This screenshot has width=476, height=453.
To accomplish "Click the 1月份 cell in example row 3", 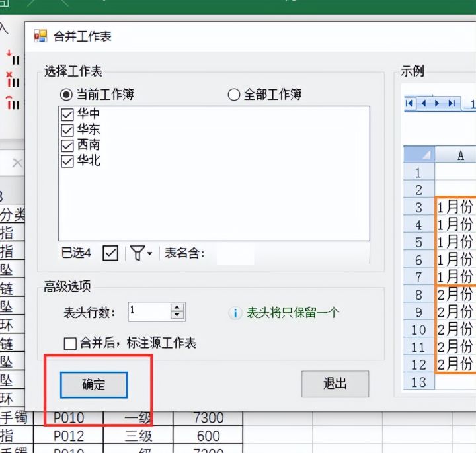I will pyautogui.click(x=456, y=208).
